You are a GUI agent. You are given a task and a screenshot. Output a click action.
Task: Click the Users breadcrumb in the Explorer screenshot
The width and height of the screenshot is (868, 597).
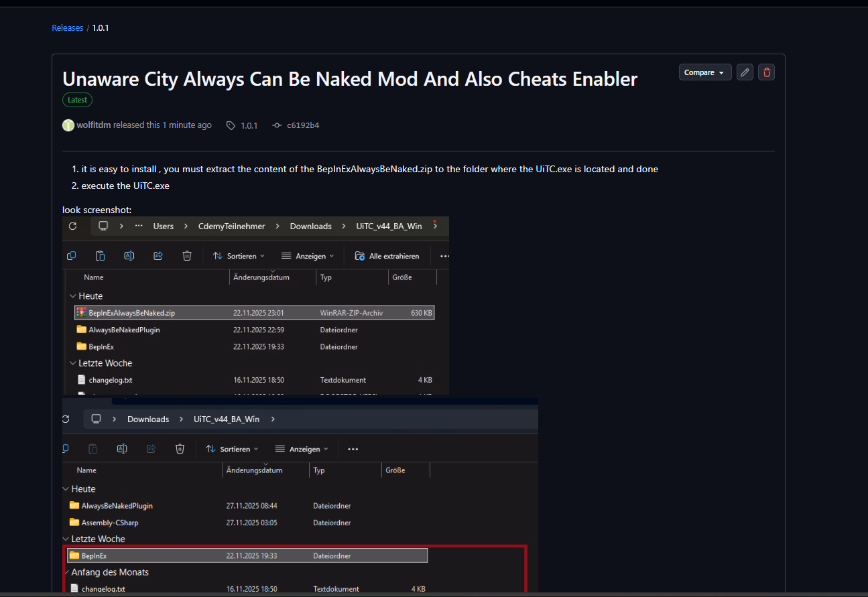(164, 226)
